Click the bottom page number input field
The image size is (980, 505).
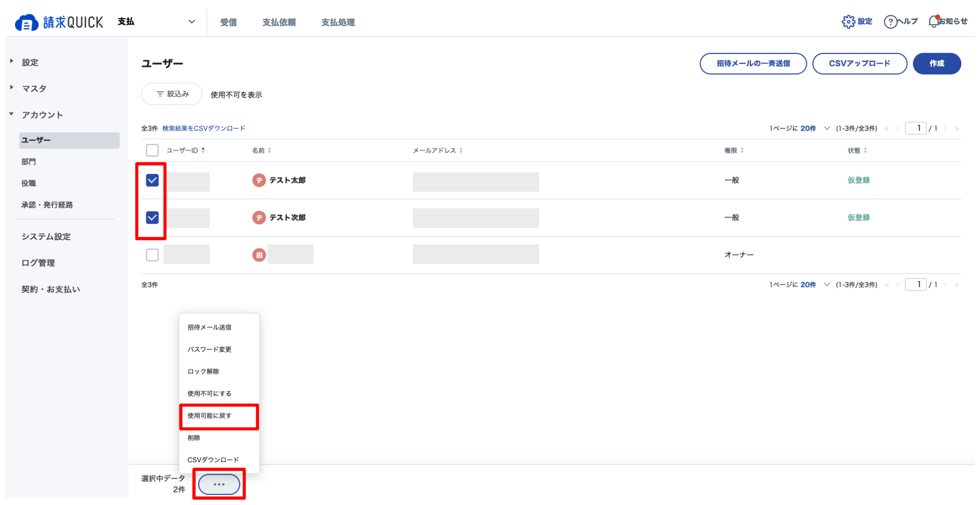coord(915,285)
